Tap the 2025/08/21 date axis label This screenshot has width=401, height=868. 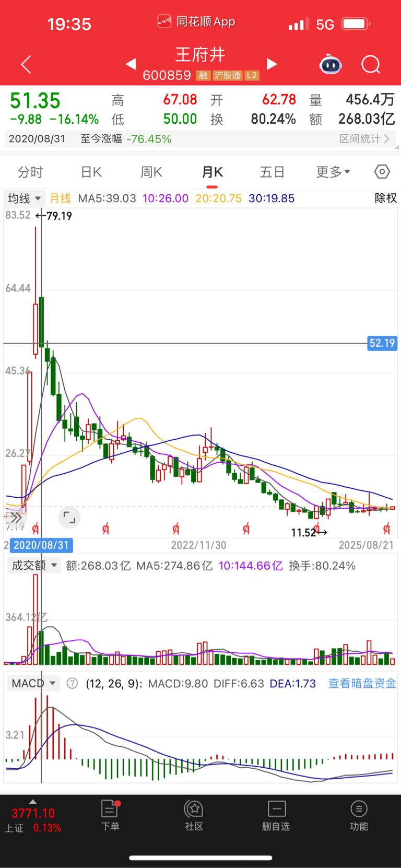coord(366,545)
